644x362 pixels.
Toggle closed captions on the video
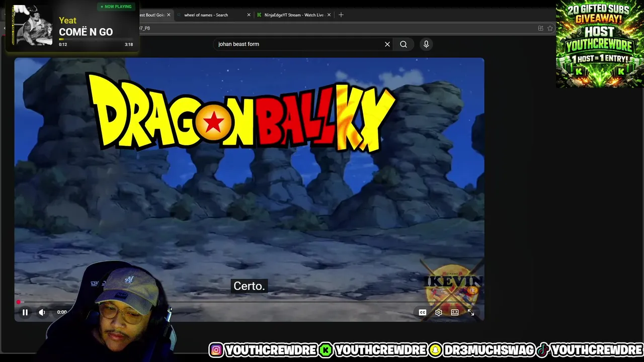[423, 312]
